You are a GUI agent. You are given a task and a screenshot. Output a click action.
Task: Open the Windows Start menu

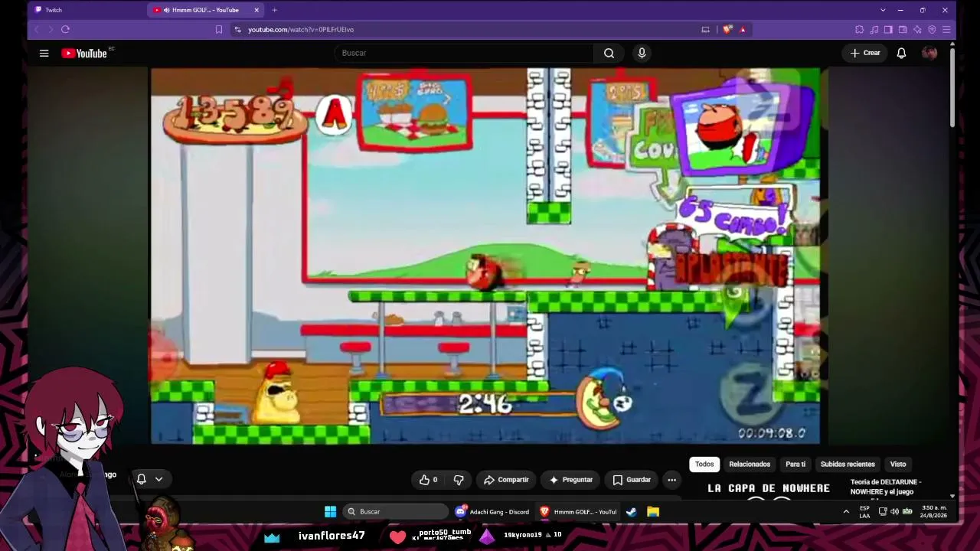(330, 512)
